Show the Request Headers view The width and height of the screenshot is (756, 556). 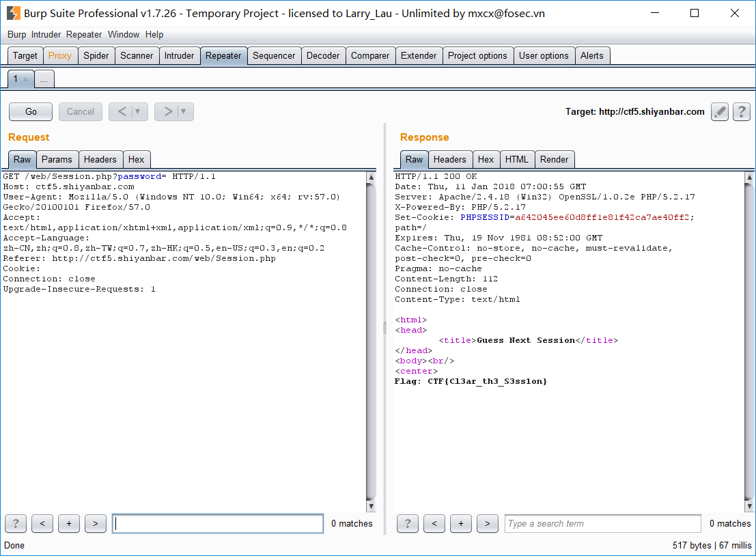(100, 160)
